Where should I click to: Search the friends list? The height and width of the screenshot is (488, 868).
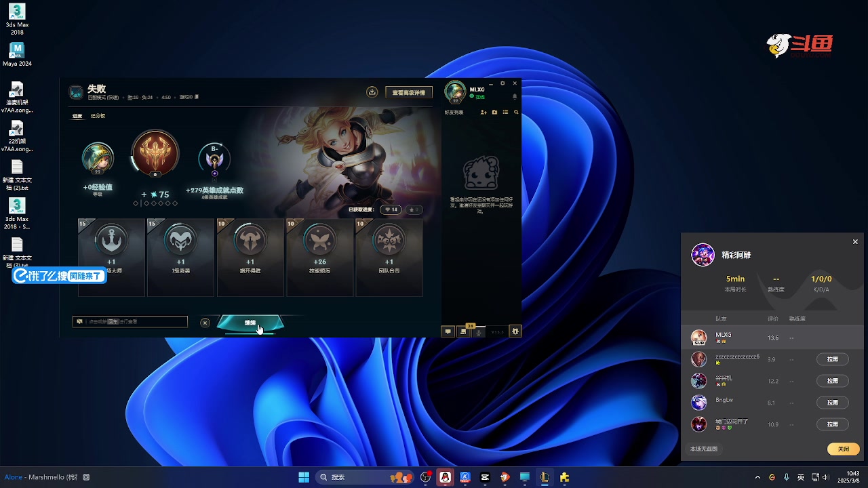click(516, 113)
